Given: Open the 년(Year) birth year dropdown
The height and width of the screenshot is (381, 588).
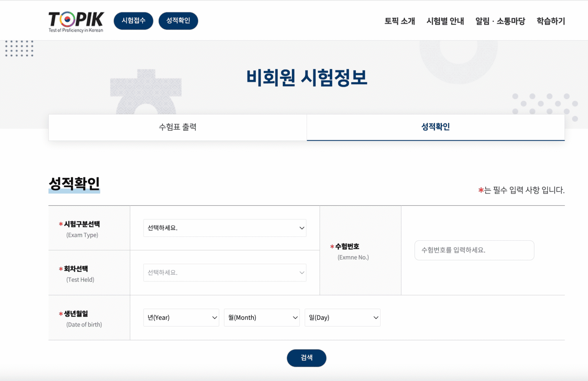Looking at the screenshot, I should point(181,318).
